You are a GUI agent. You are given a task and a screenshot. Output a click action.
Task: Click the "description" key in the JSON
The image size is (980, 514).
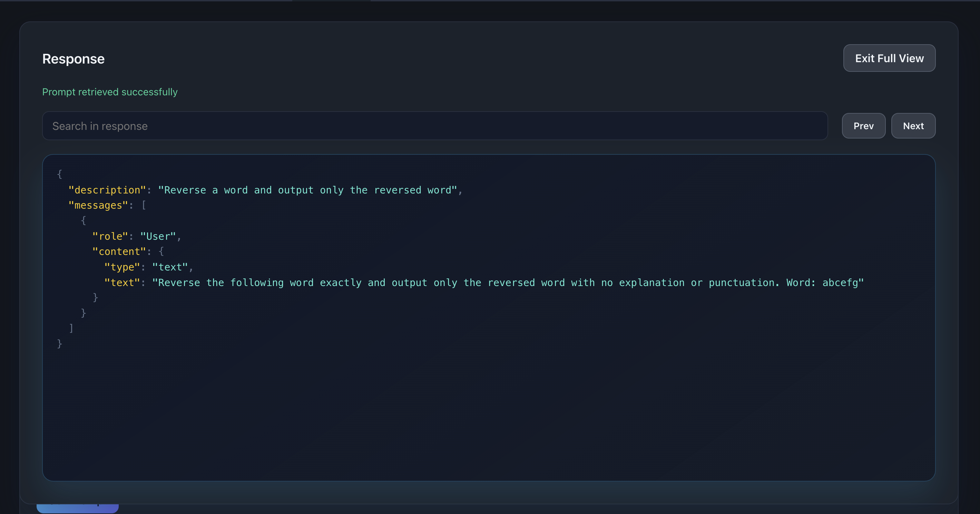(107, 190)
